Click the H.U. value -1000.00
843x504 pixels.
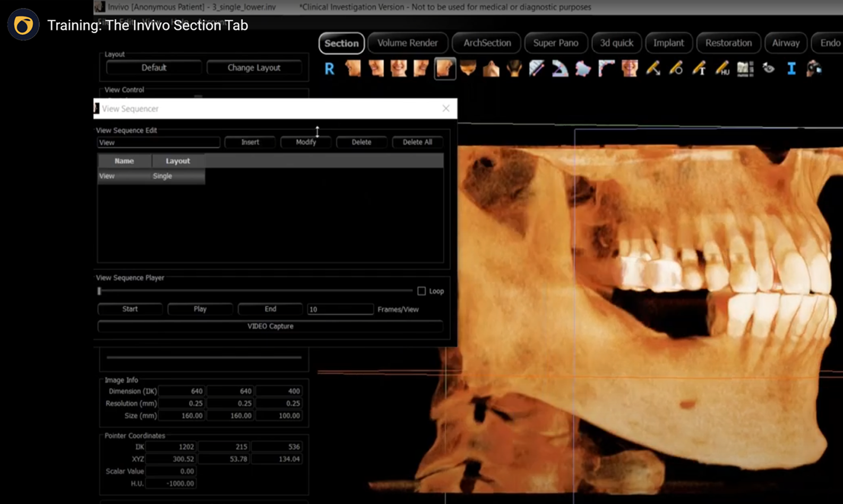(x=171, y=483)
